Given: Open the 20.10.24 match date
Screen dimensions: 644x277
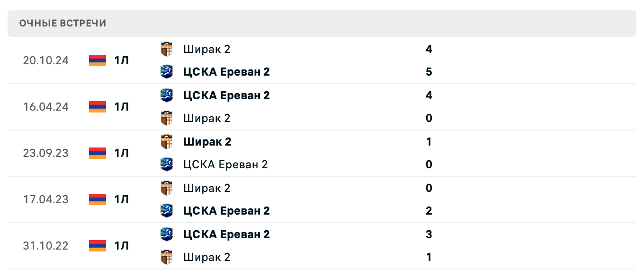Looking at the screenshot, I should [45, 61].
